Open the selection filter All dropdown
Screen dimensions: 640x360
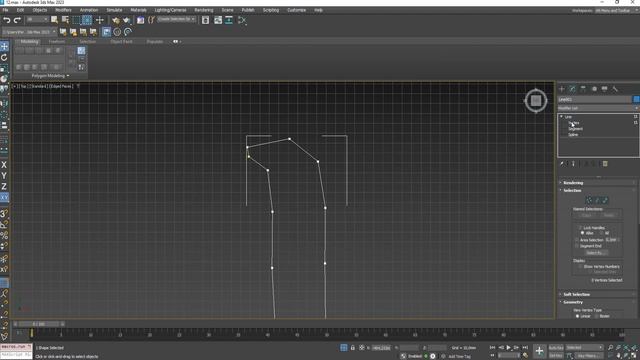(37, 20)
